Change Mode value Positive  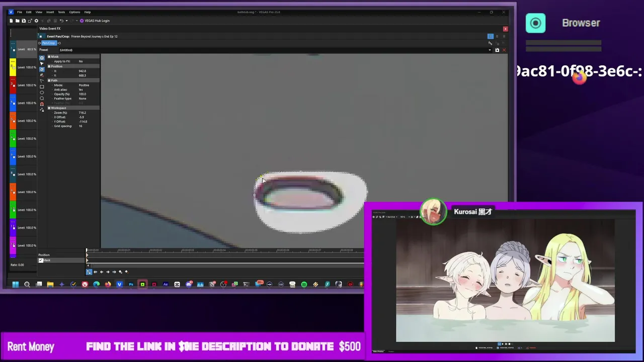pos(84,85)
